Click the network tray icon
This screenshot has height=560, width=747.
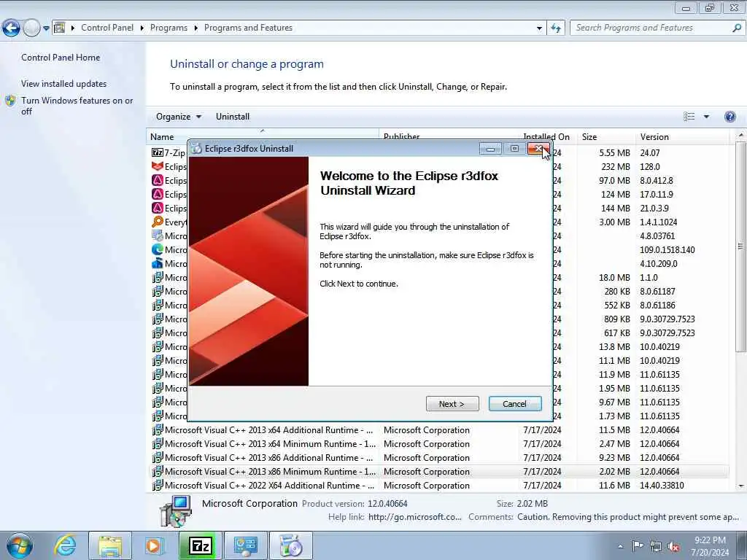click(x=656, y=546)
